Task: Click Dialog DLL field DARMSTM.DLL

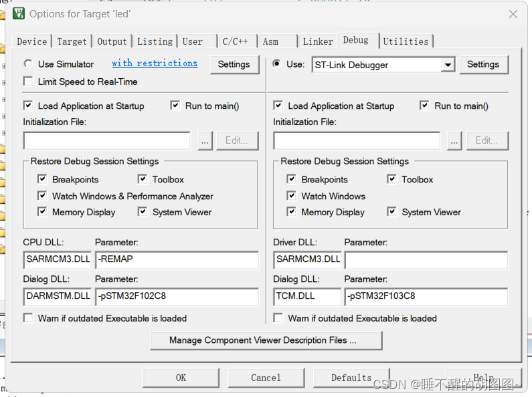Action: tap(58, 296)
